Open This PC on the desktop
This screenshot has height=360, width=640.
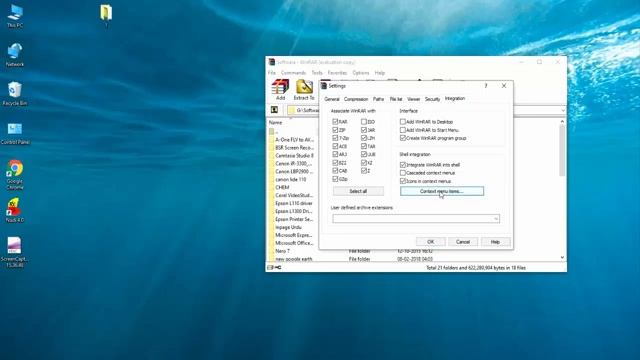point(15,16)
